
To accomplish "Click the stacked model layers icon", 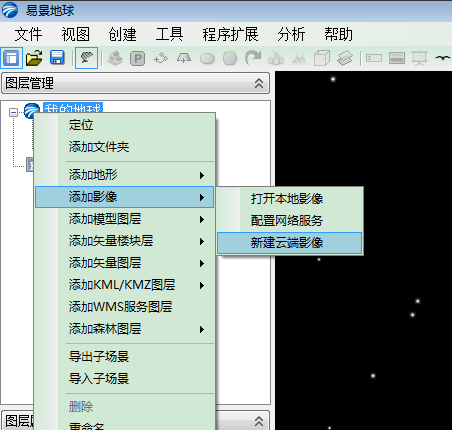I will [x=115, y=58].
